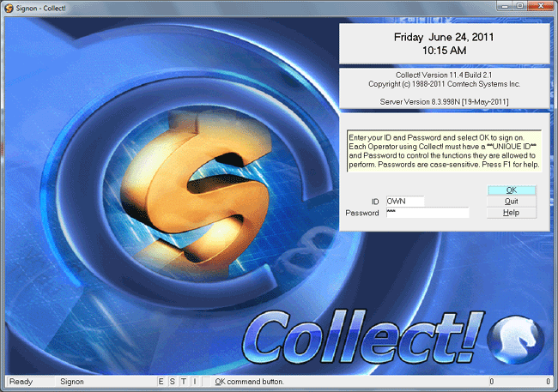Close the Signon - Collect! window
558x392 pixels.
pyautogui.click(x=540, y=6)
